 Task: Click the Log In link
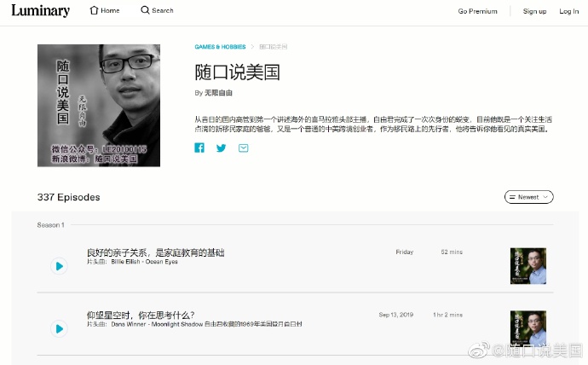(x=569, y=11)
